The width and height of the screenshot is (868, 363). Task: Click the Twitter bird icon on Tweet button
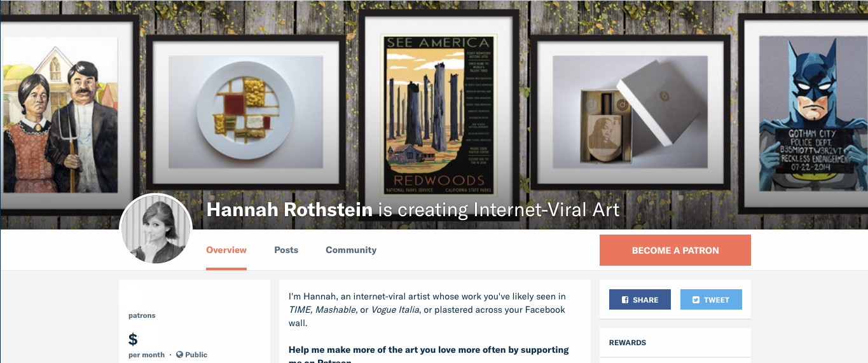coord(696,300)
